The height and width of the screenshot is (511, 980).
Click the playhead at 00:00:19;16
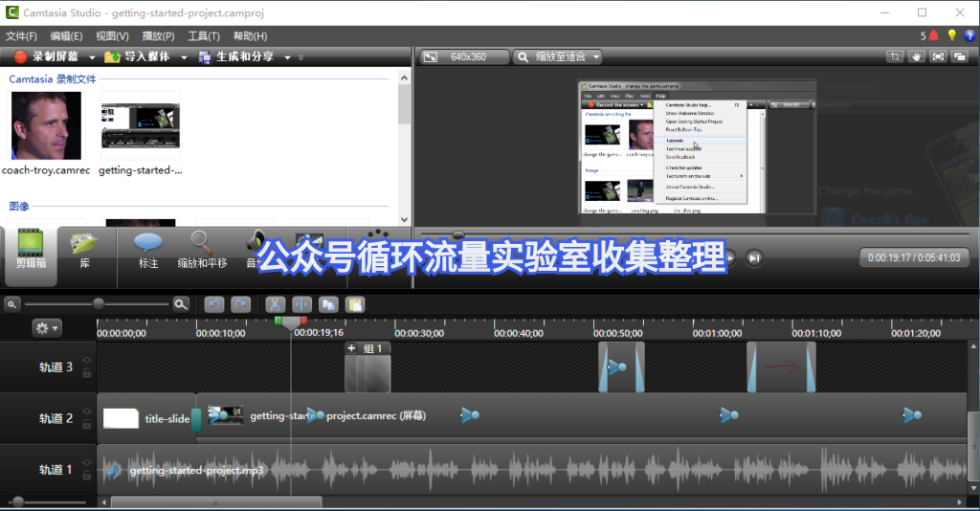click(x=291, y=323)
